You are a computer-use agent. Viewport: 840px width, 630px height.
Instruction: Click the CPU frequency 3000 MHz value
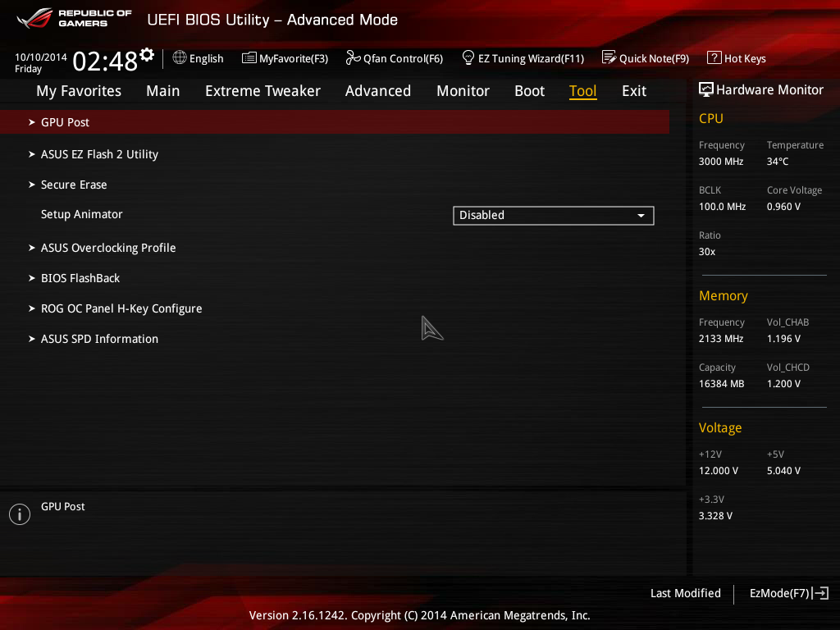click(721, 162)
